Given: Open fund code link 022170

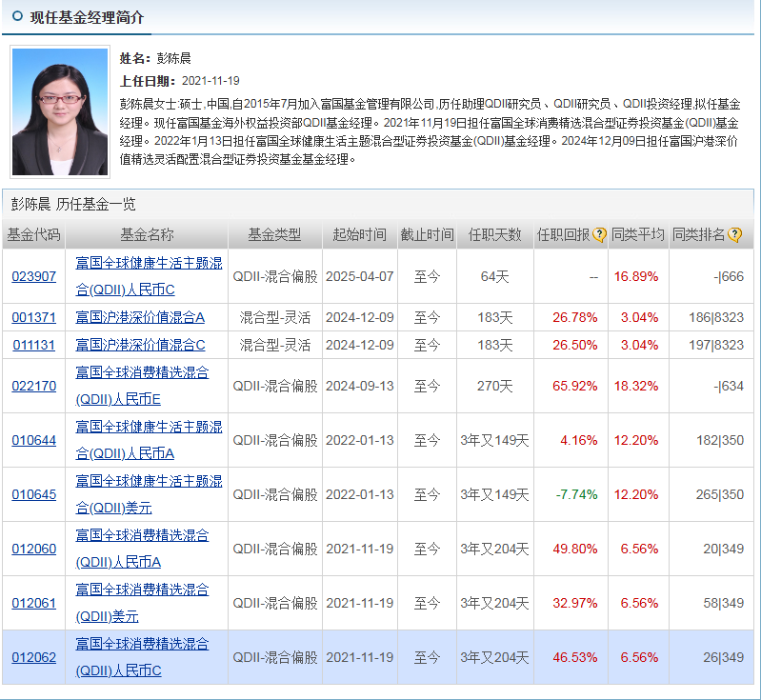Looking at the screenshot, I should (x=34, y=386).
